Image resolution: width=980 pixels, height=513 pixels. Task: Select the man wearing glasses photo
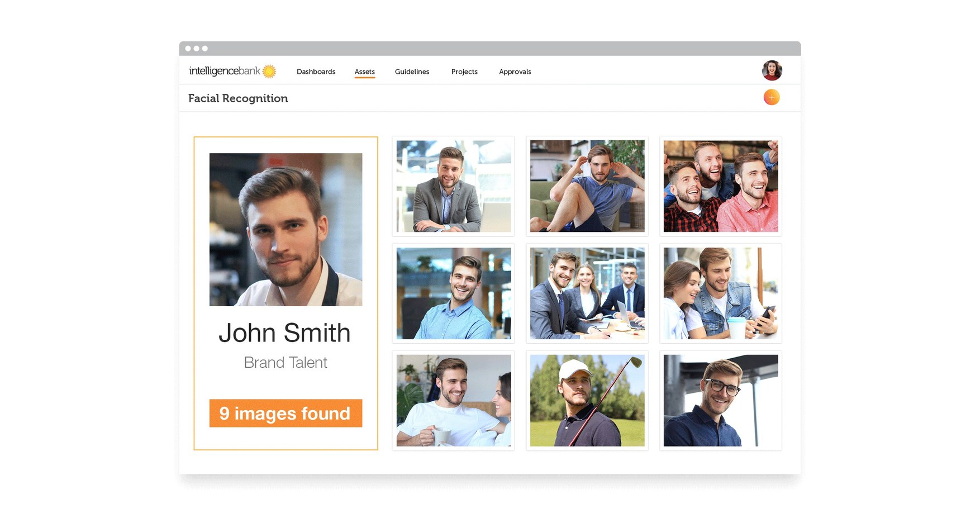click(720, 400)
